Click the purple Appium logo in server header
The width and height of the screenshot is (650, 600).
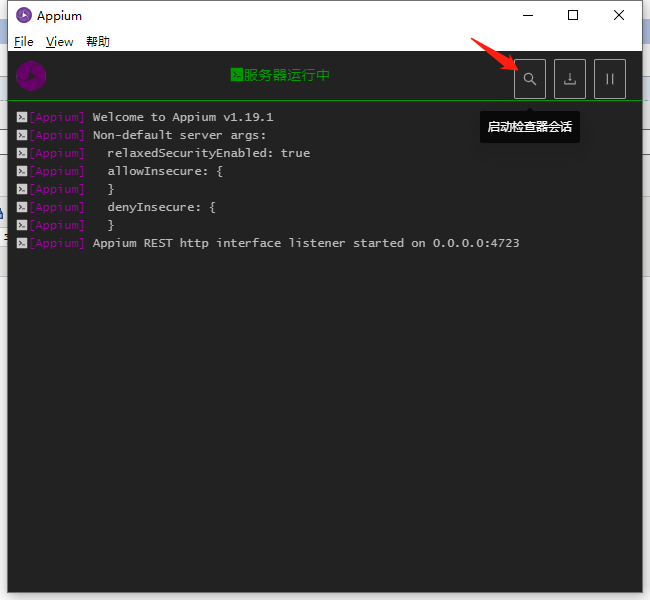coord(31,76)
